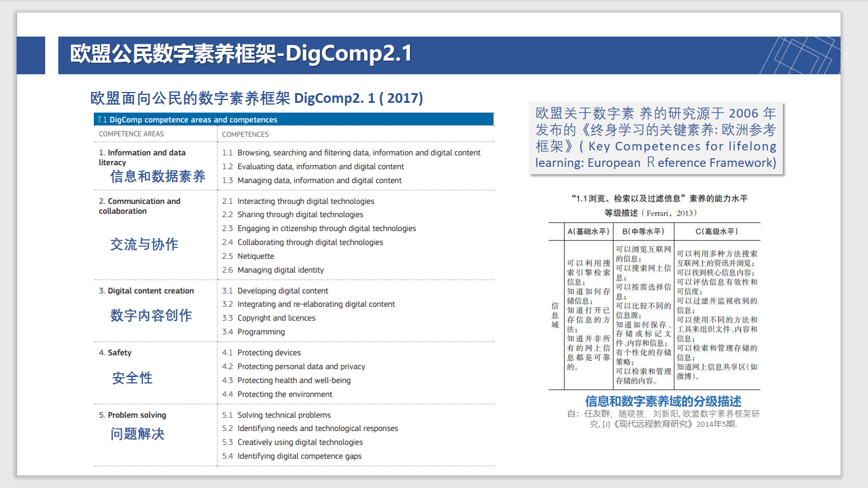Screen dimensions: 868x488
Task: Click the blue table header T.1 DigComp competence areas
Action: pos(293,119)
